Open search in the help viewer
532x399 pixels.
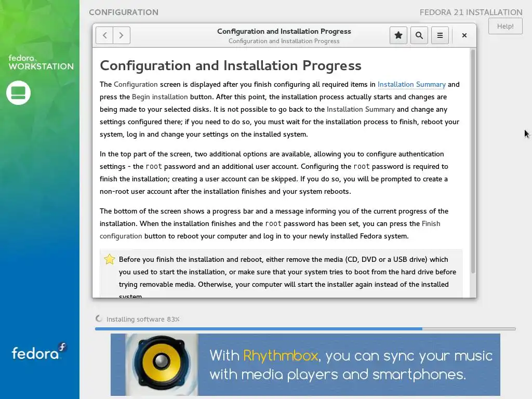[x=419, y=35]
